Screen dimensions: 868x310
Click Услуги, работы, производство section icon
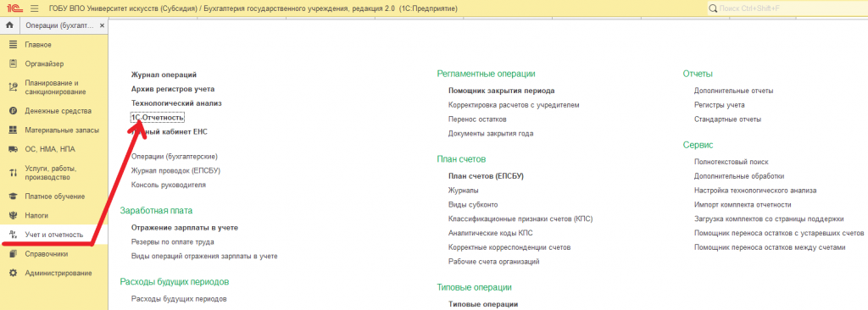14,173
